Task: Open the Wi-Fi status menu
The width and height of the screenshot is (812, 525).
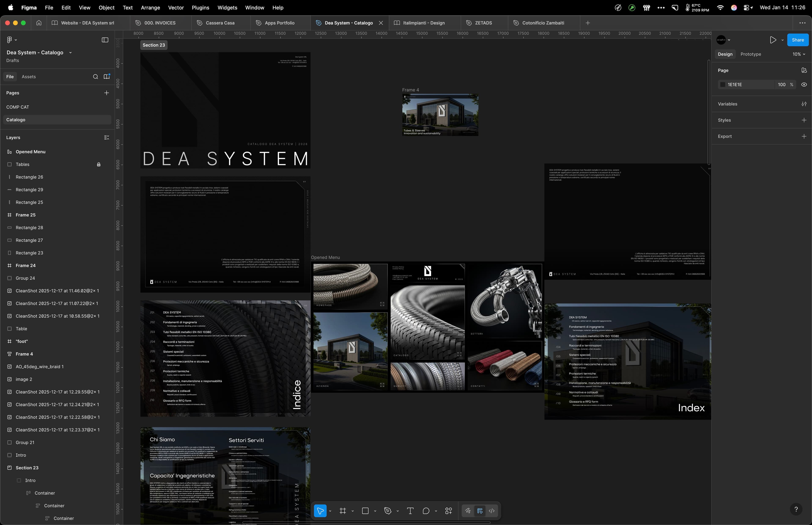Action: coord(720,7)
